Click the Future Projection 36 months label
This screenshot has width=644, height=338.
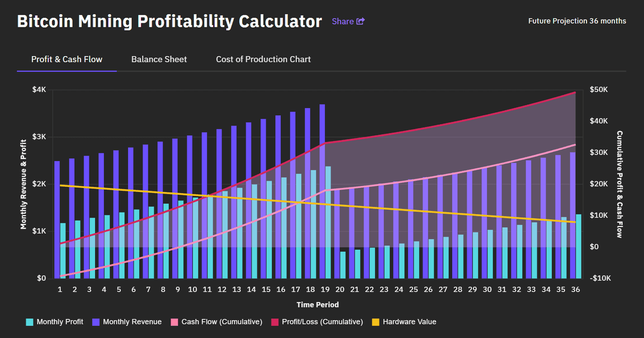pyautogui.click(x=577, y=21)
